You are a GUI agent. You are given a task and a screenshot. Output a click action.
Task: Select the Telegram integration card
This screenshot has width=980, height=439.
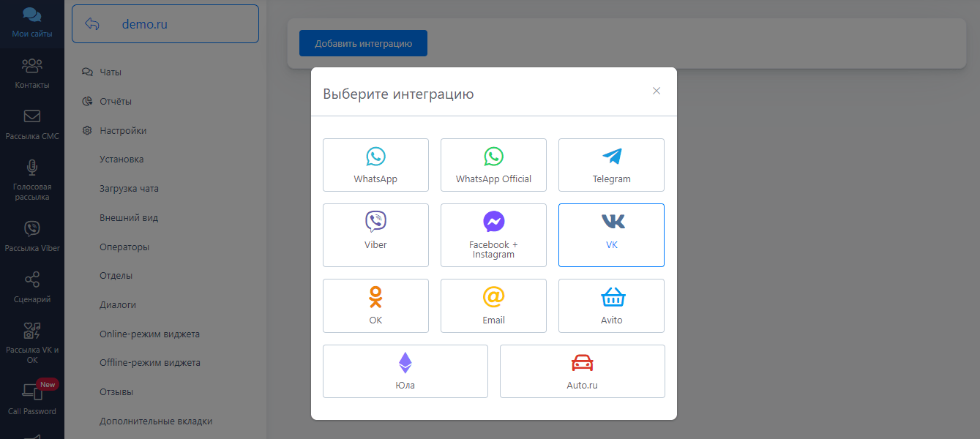click(x=611, y=165)
